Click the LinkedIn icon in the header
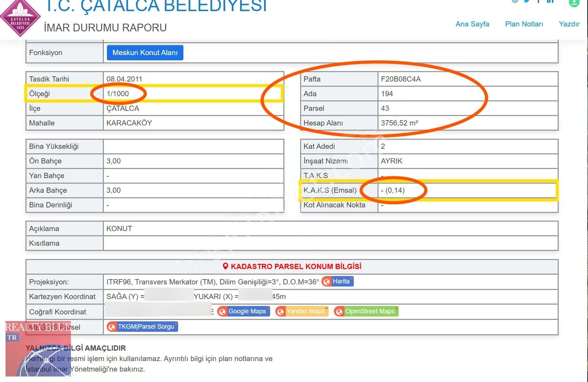The height and width of the screenshot is (382, 588). coord(550,2)
